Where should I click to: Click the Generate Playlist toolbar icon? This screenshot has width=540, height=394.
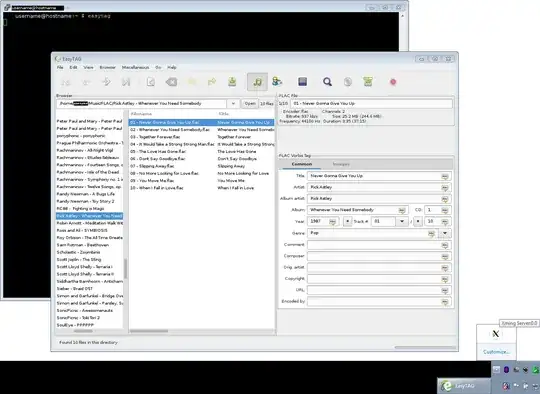click(x=368, y=82)
